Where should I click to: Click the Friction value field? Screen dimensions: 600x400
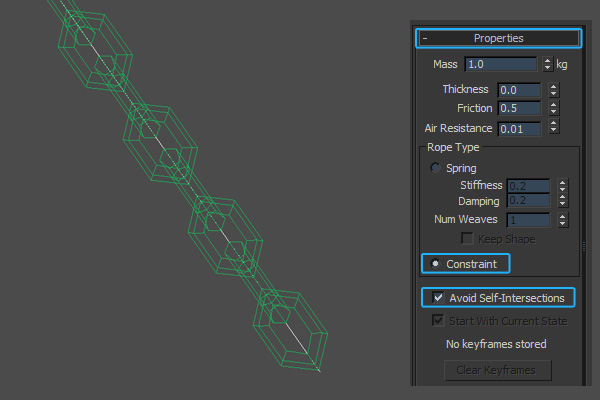(519, 108)
